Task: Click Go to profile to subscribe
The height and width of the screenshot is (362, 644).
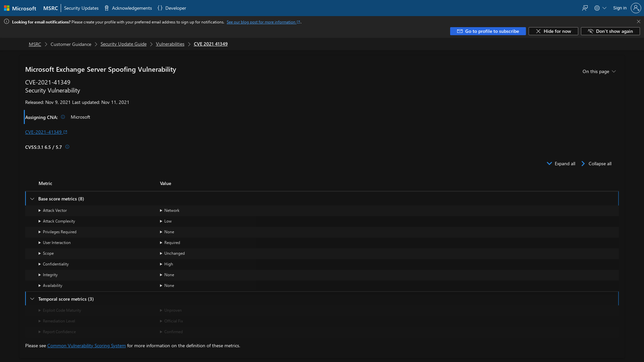Action: pos(488,31)
